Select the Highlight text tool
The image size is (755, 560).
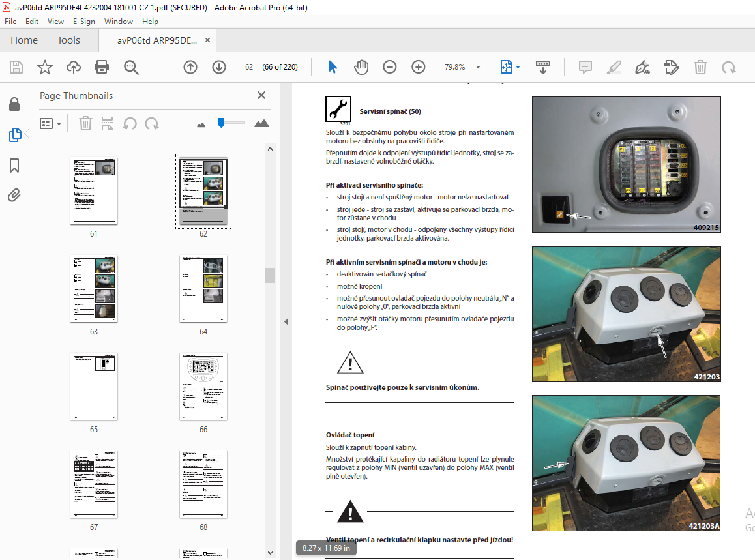614,67
